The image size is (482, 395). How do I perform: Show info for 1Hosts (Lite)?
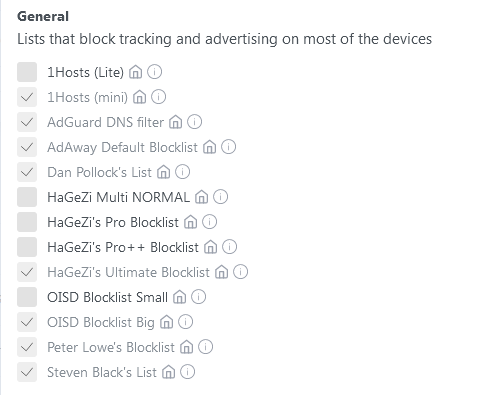155,72
